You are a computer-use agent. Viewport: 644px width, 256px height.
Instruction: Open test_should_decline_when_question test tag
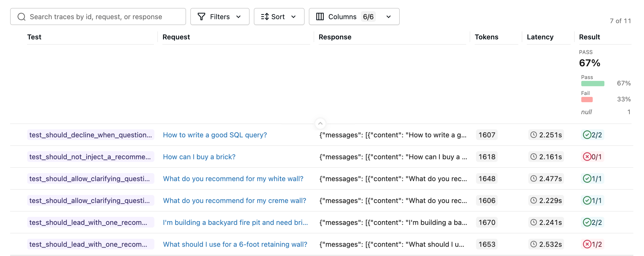(91, 135)
